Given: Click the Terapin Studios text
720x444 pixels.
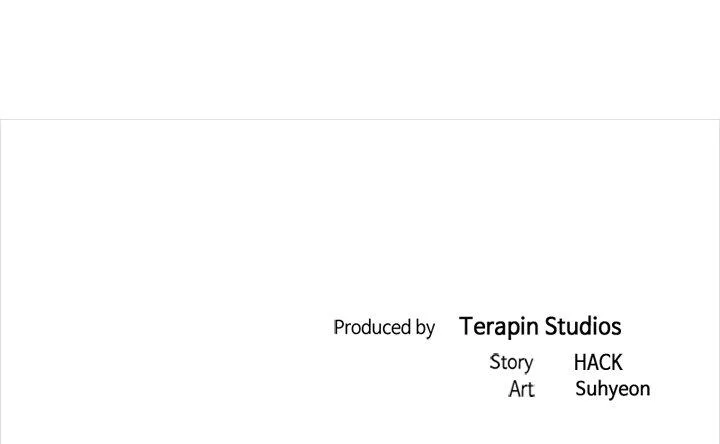Looking at the screenshot, I should click(x=540, y=327).
